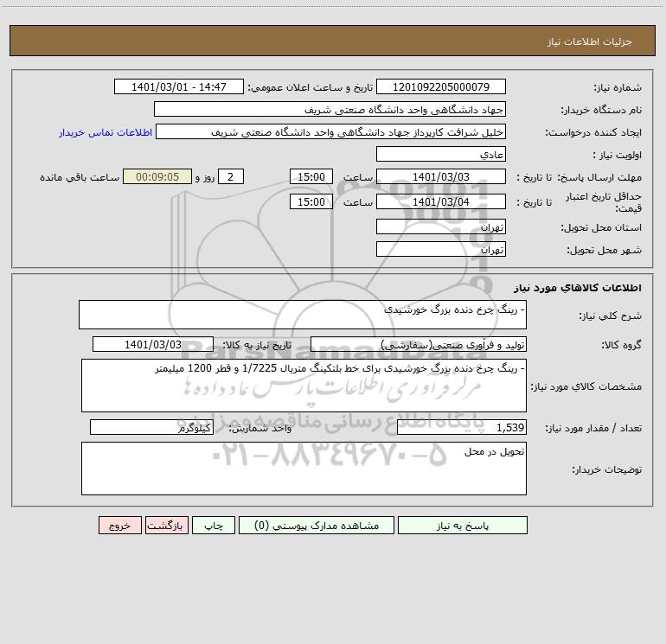Click the quantity field 1,539
The width and height of the screenshot is (666, 644).
[462, 427]
